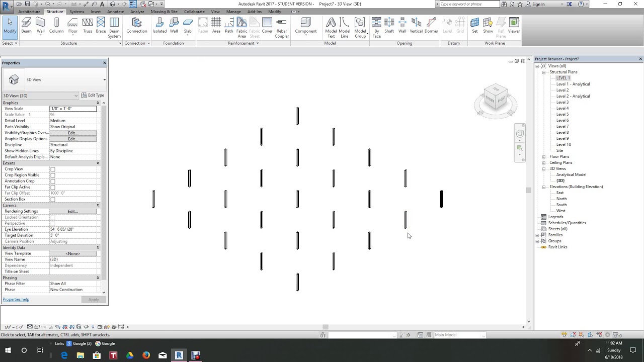Select the Model Text tool

point(331,28)
